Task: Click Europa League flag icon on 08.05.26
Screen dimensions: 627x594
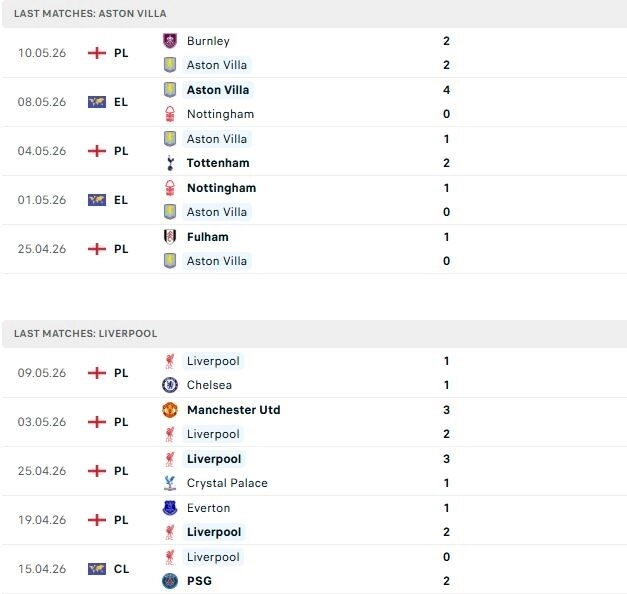Action: coord(97,102)
